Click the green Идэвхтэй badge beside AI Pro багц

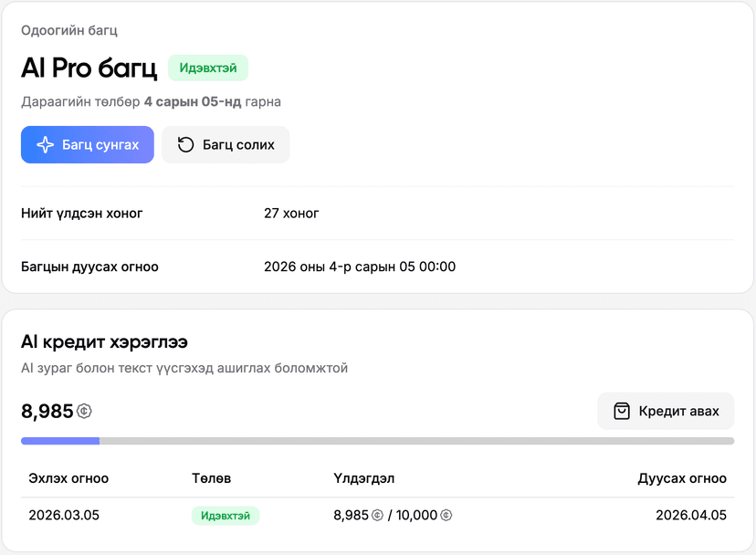tap(208, 68)
